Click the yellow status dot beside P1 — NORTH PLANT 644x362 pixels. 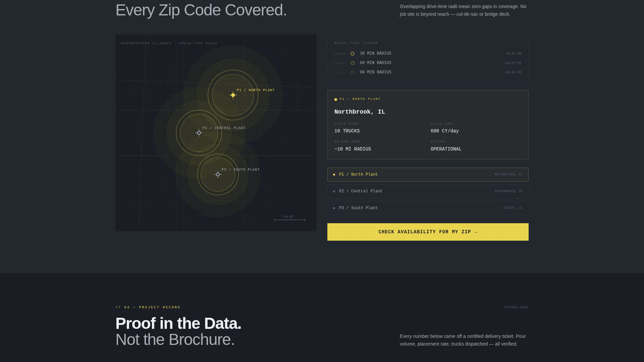coord(335,99)
